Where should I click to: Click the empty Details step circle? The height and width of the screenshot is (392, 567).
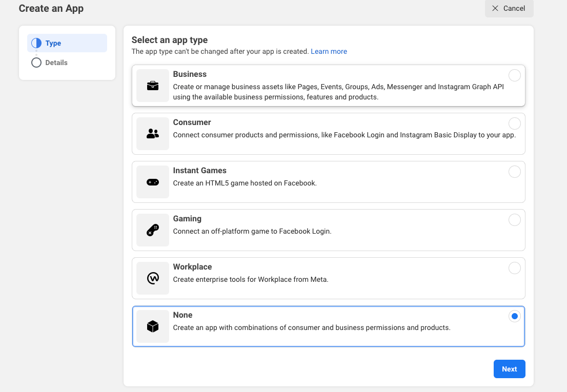pos(36,63)
